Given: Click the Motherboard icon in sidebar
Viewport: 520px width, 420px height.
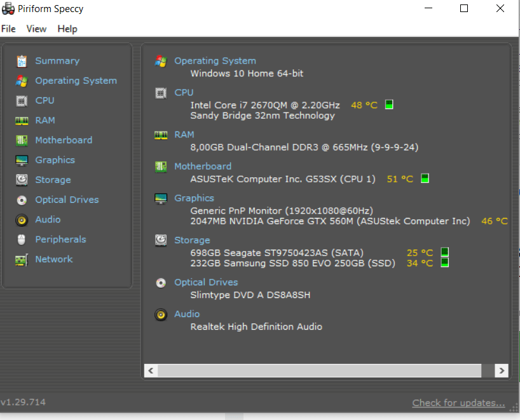Looking at the screenshot, I should pyautogui.click(x=22, y=140).
